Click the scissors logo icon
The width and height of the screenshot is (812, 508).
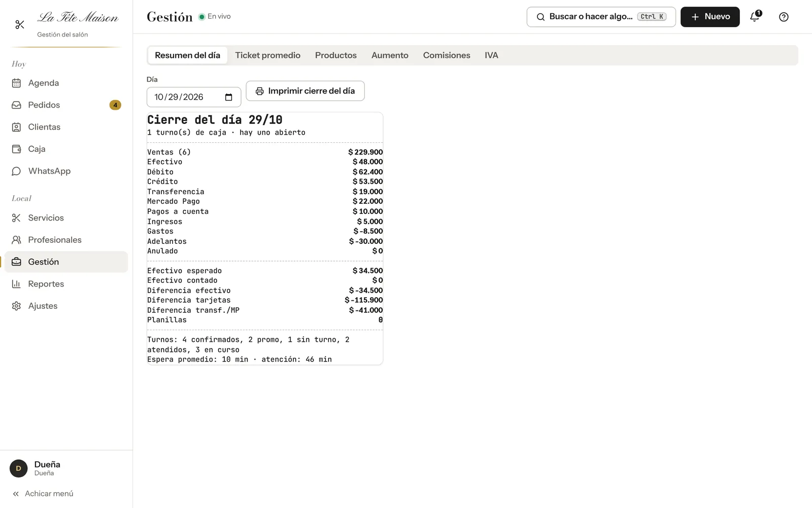click(x=20, y=24)
